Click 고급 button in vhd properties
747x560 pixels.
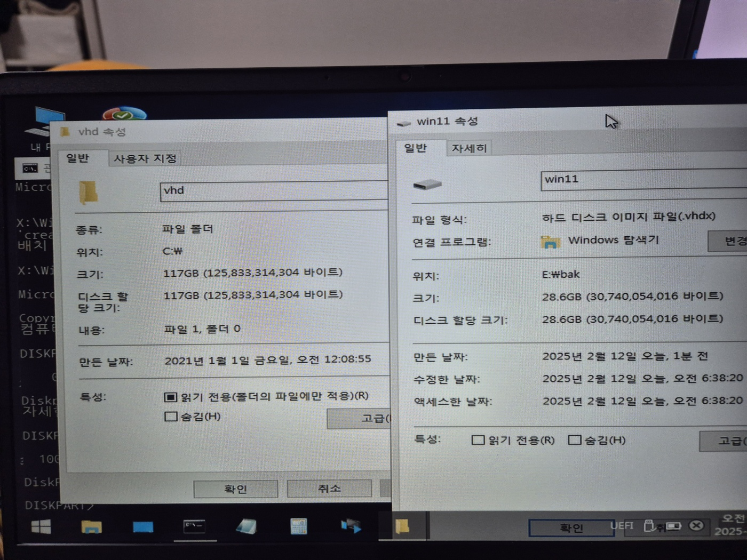coord(360,419)
